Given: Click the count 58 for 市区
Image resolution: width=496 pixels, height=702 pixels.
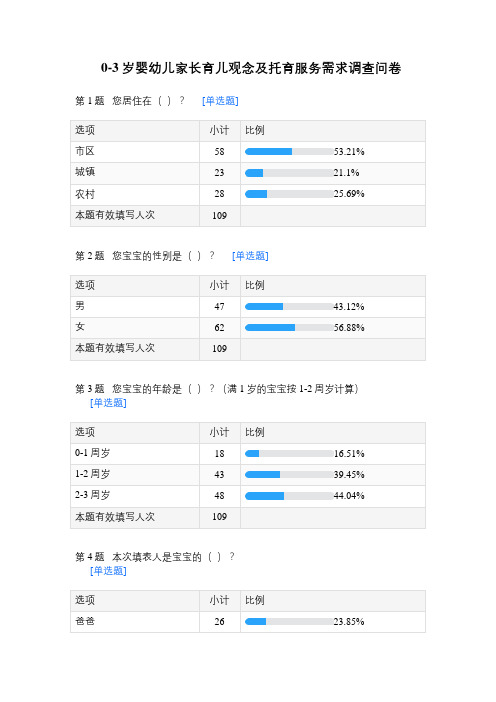Looking at the screenshot, I should pos(219,152).
